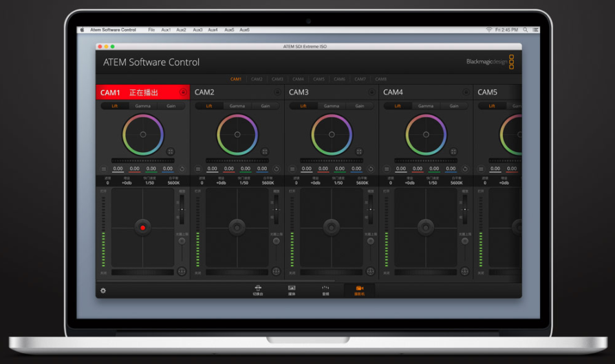Open CAM3 color wheel four-dot expand icon

(x=359, y=151)
